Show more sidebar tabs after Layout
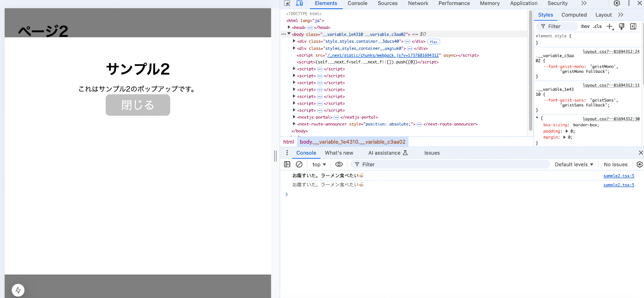 621,15
